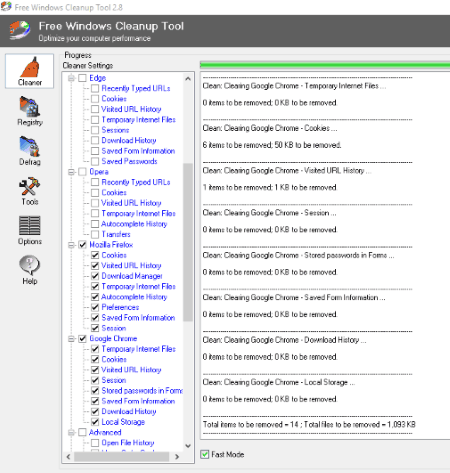450x473 pixels.
Task: Click 'Cleaning Google Chrome - Download History' line
Action: [284, 340]
